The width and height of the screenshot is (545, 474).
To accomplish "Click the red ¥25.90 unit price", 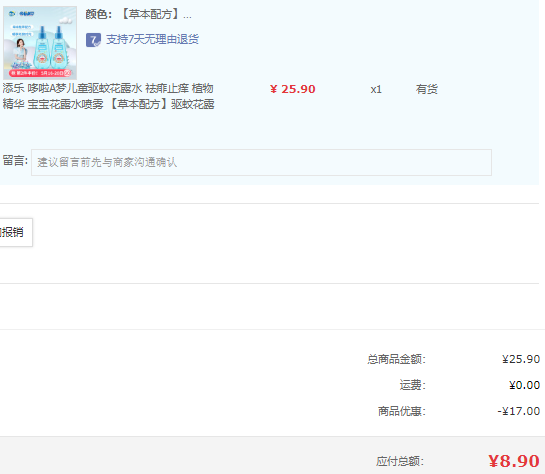I will tap(293, 89).
